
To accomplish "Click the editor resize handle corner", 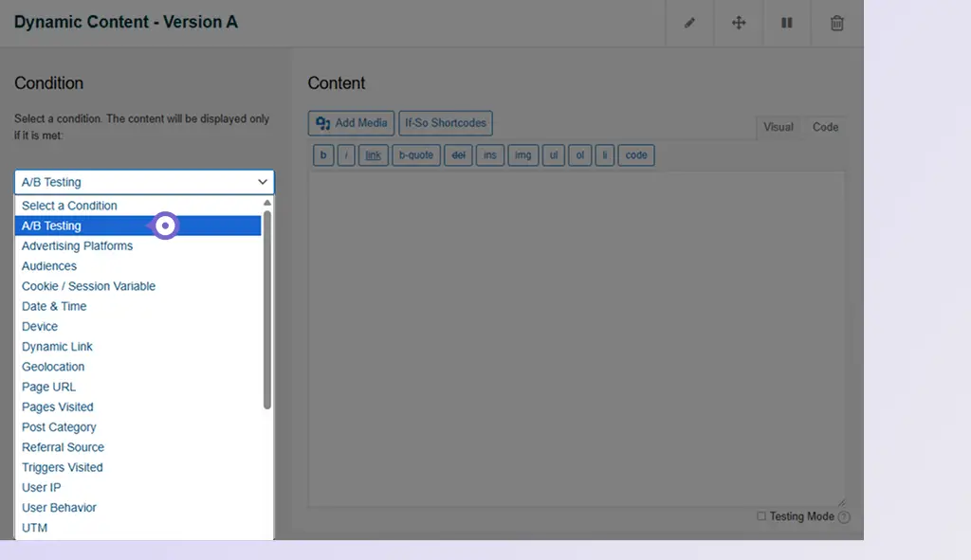I will pyautogui.click(x=841, y=502).
